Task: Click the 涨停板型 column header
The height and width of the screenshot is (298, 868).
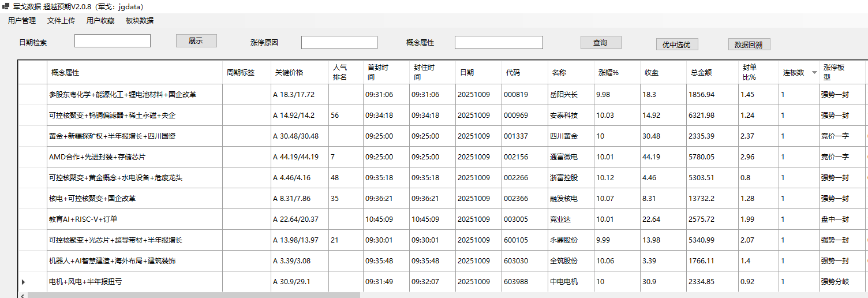Action: coord(843,73)
